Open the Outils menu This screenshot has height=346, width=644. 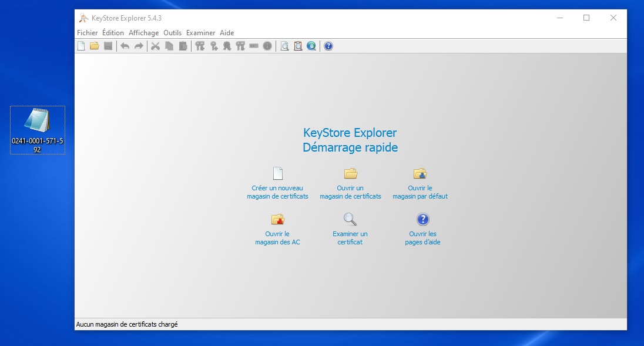[173, 33]
